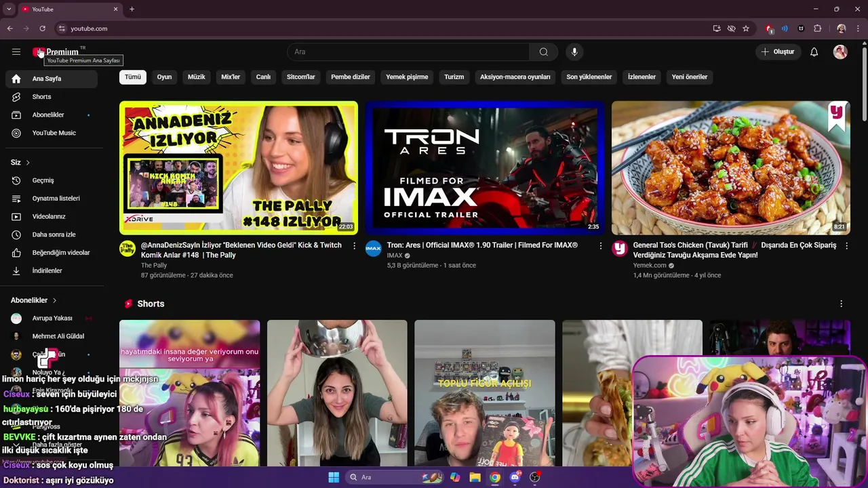Click the YouTube Premium logo

pos(56,52)
